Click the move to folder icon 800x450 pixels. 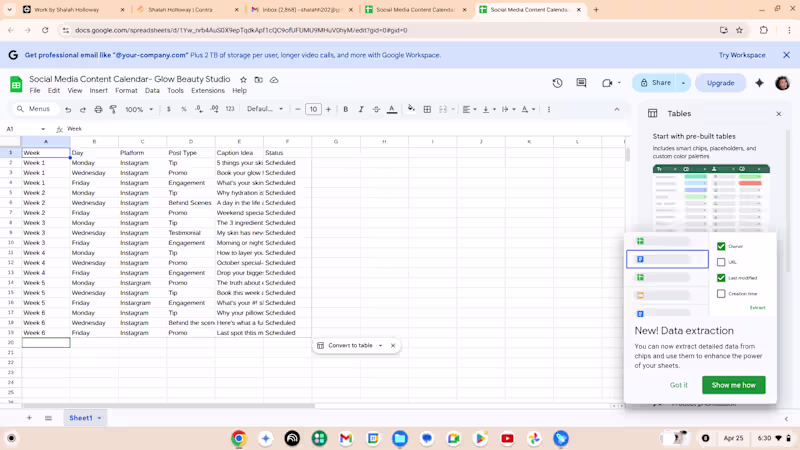click(259, 80)
